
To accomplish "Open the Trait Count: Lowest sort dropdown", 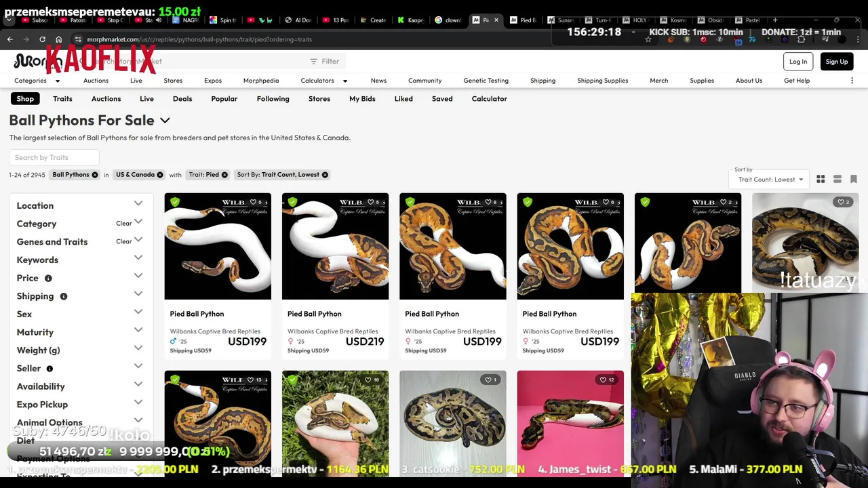I will point(770,180).
